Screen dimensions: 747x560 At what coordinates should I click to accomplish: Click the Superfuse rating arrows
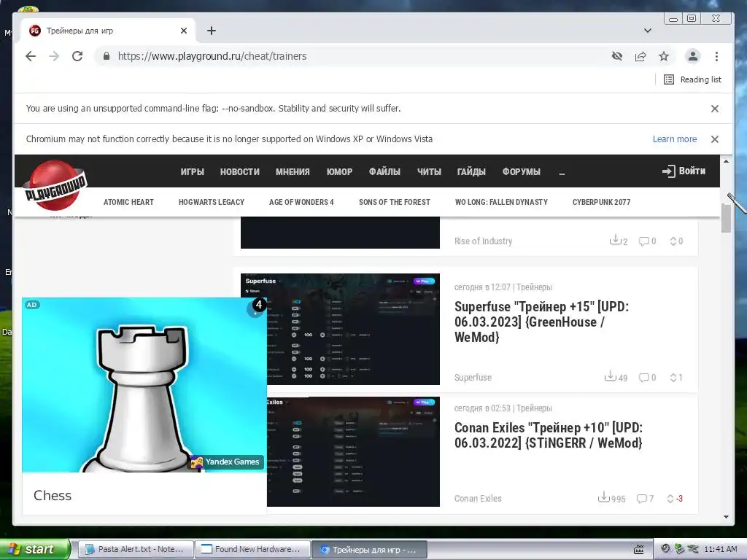point(673,377)
